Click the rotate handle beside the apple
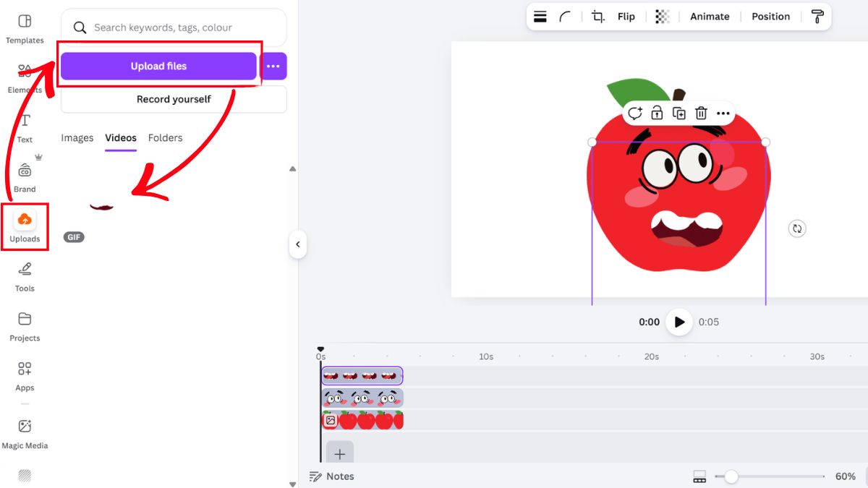Viewport: 868px width, 488px height. tap(797, 228)
